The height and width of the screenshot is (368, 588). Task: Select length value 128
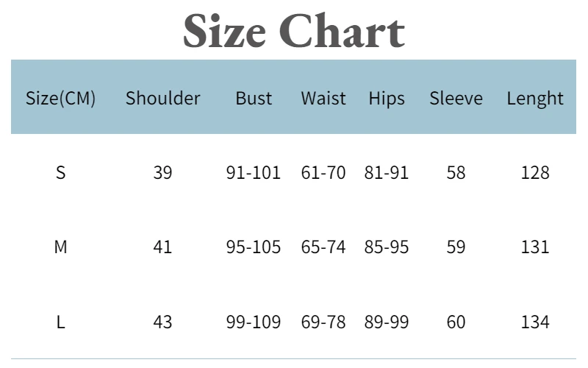(x=535, y=173)
